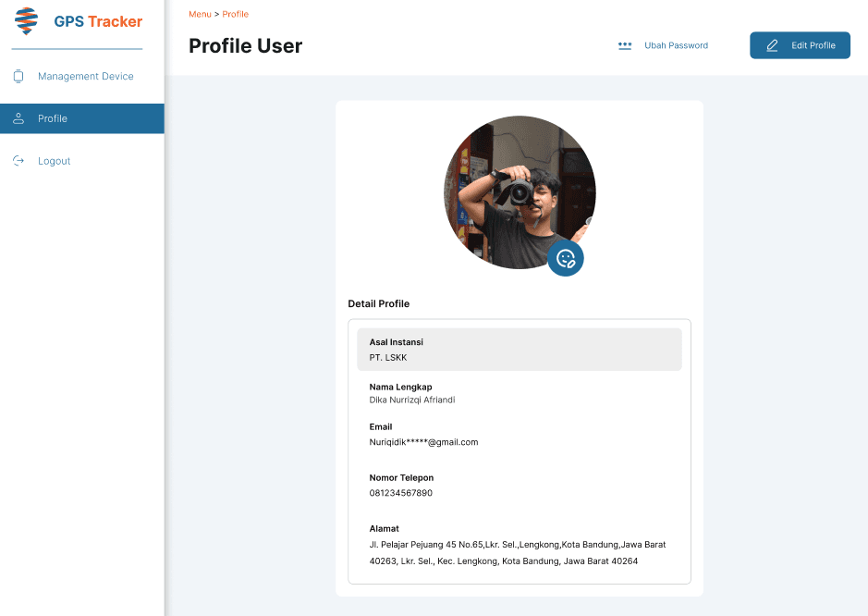Go to Menu in the breadcrumb

[200, 14]
